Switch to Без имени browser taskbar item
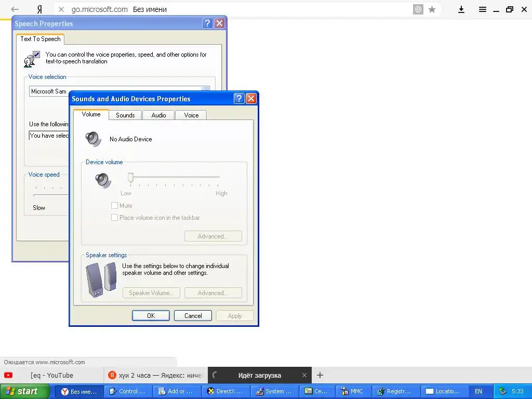Screen dimensions: 532x399 point(79,391)
